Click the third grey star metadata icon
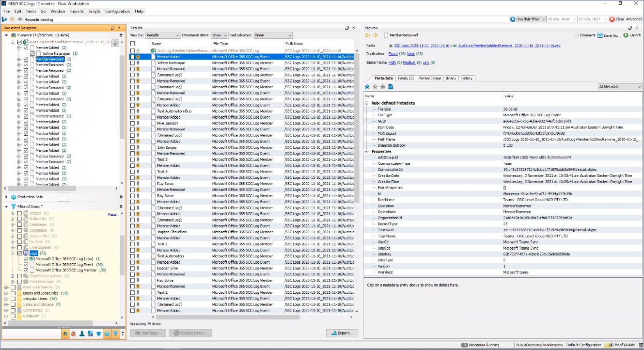644x350 pixels. tap(382, 87)
